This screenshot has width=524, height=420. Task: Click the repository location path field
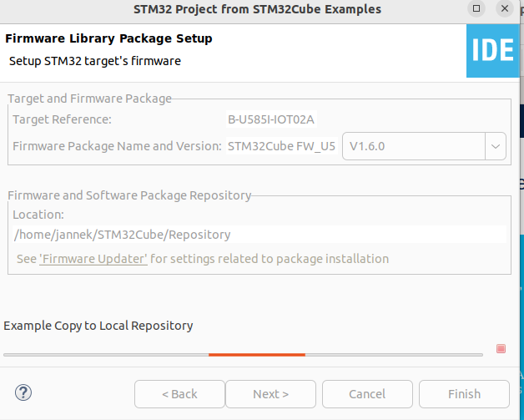click(x=259, y=235)
